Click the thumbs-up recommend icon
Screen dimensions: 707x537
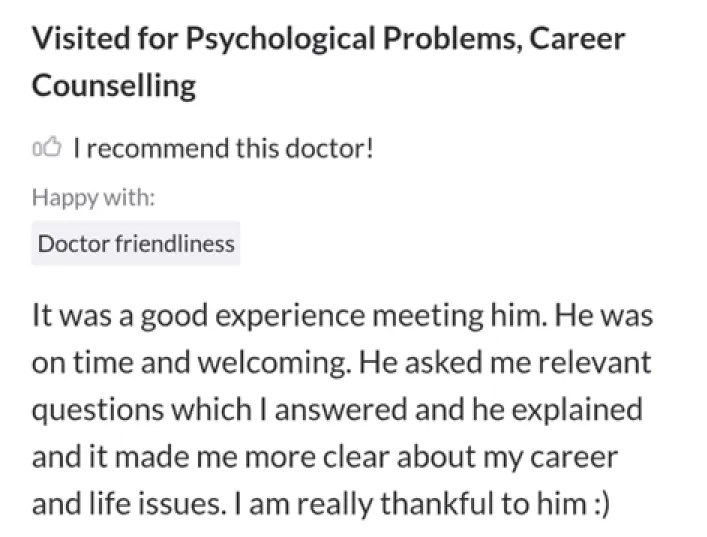47,149
